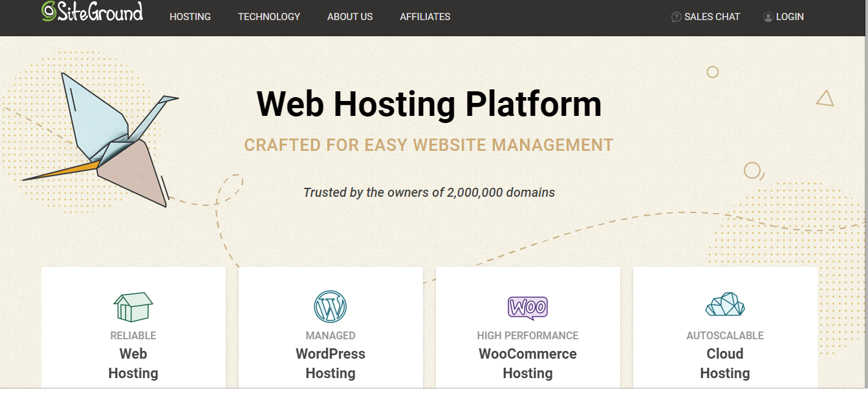Image resolution: width=868 pixels, height=393 pixels.
Task: Click the WordPress logo icon
Action: click(x=331, y=306)
